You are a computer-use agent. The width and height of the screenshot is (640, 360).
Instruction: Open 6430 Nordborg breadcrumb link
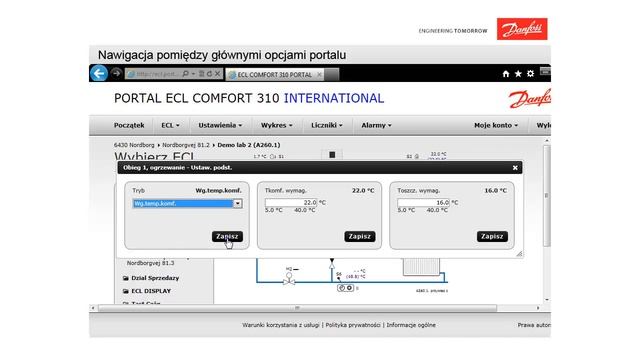click(x=134, y=145)
